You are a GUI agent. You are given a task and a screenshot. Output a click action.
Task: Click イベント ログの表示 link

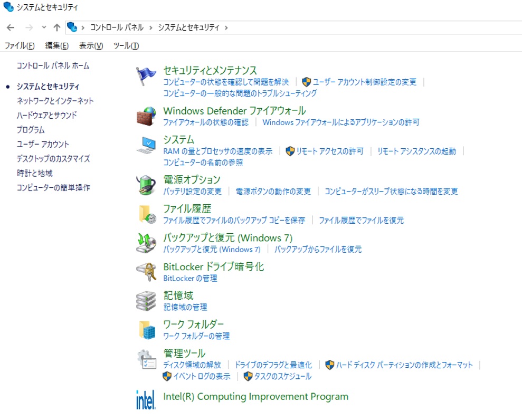[x=202, y=376]
